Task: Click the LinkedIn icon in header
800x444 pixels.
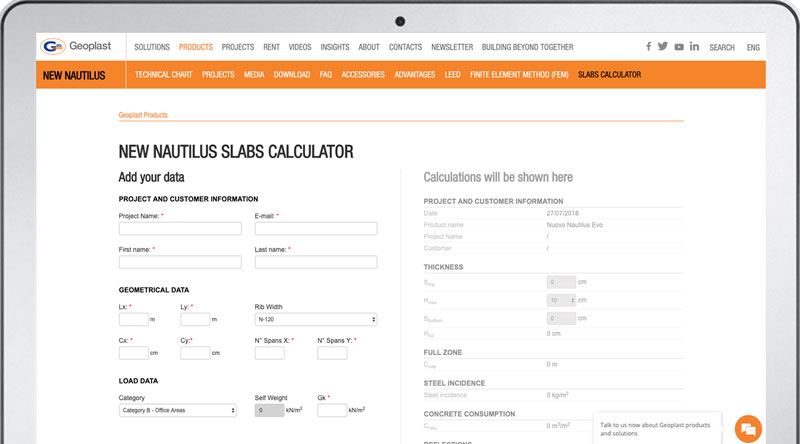Action: (x=695, y=47)
